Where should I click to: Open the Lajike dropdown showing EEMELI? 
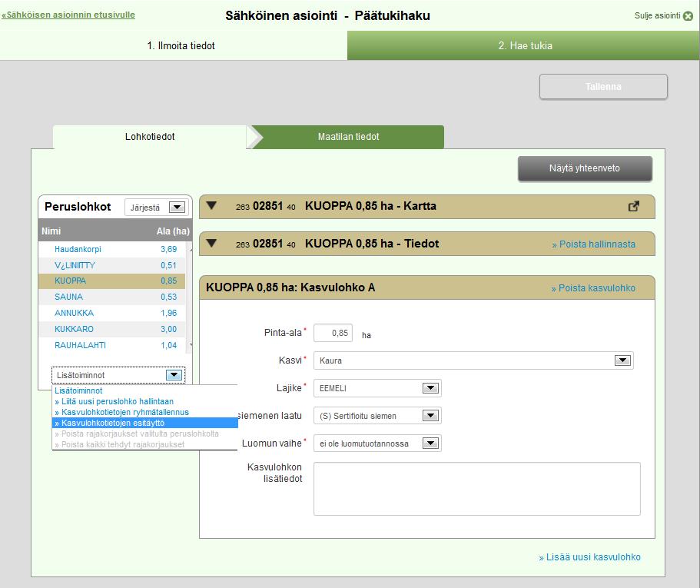point(377,388)
